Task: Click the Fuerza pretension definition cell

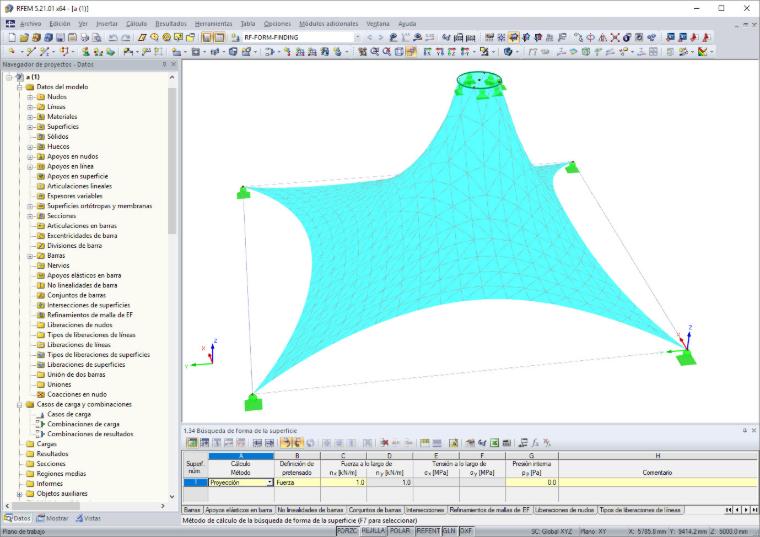Action: tap(297, 483)
